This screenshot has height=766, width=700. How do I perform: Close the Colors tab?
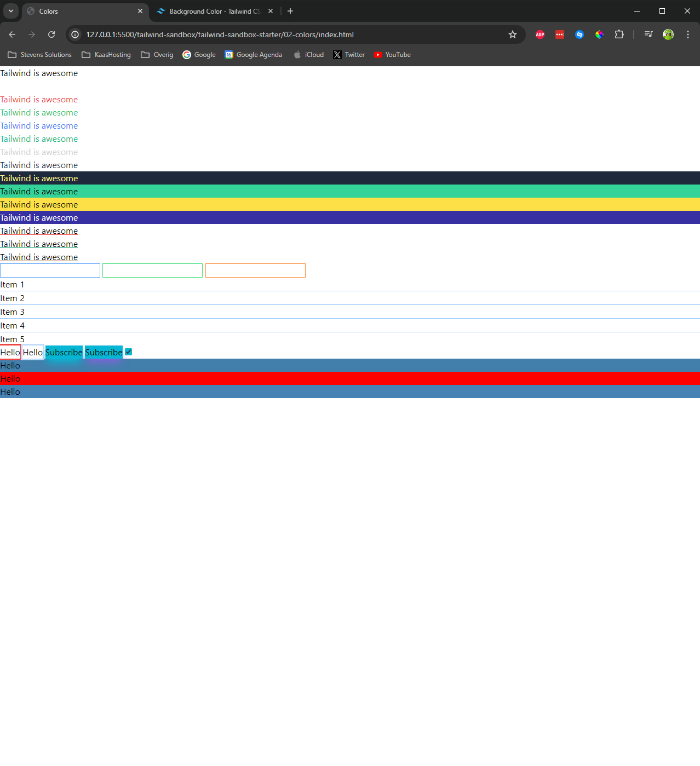coord(140,11)
